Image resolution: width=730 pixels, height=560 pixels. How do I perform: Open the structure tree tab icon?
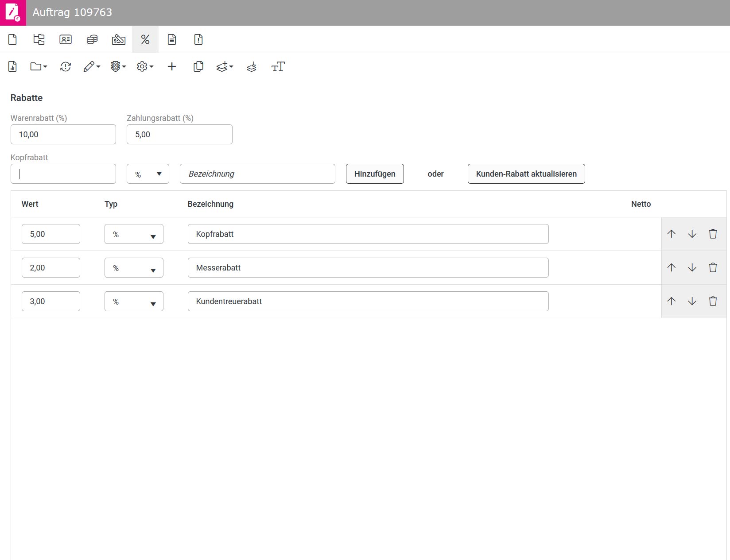point(39,39)
